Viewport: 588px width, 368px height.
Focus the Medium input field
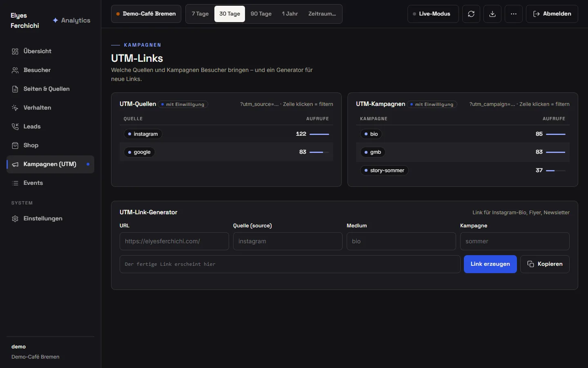pos(401,241)
